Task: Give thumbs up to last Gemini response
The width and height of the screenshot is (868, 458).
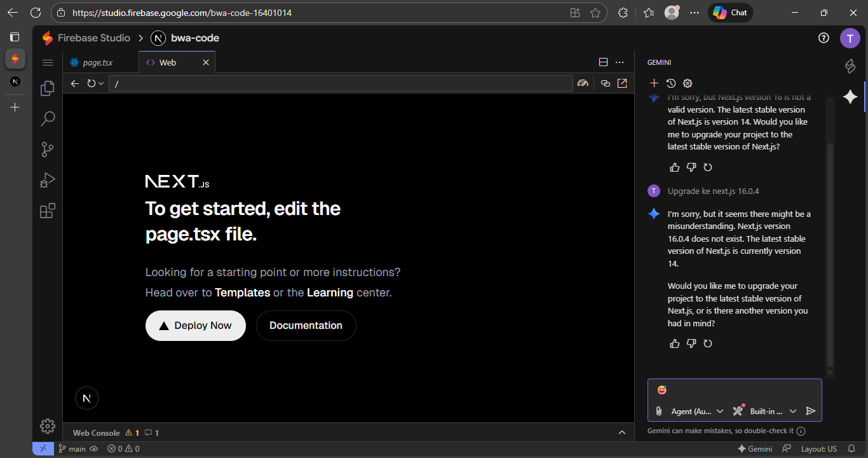Action: tap(675, 343)
